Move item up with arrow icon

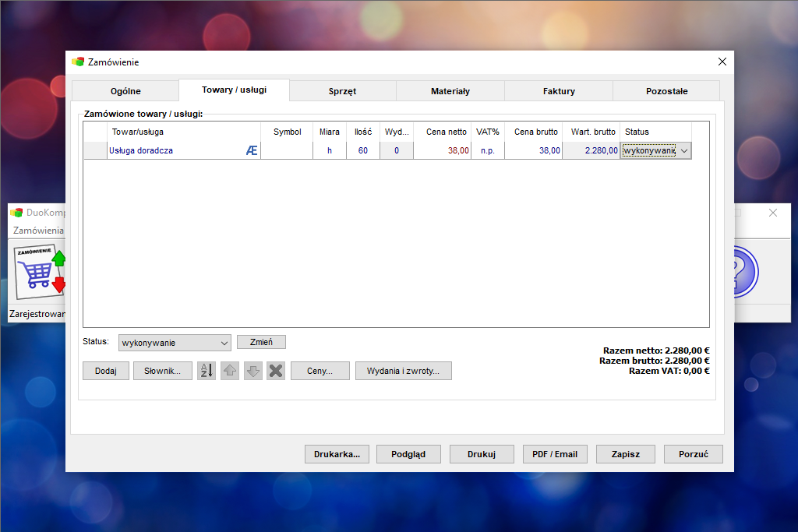230,371
